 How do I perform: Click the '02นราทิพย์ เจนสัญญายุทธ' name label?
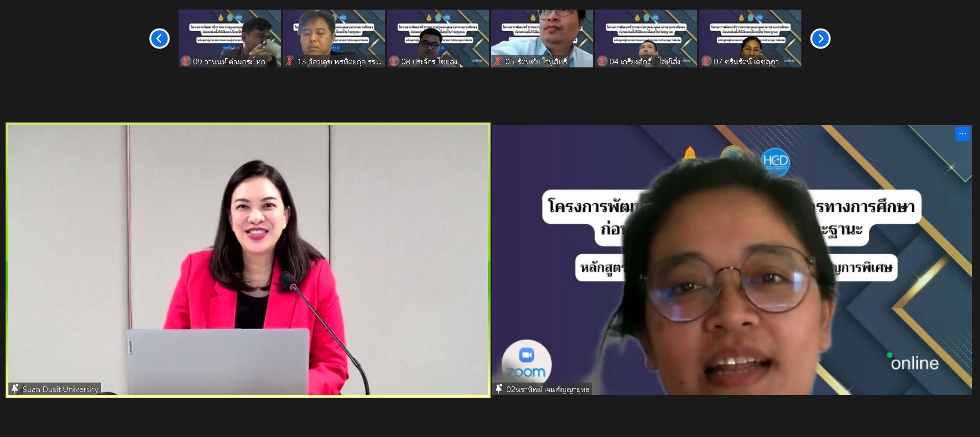[548, 389]
